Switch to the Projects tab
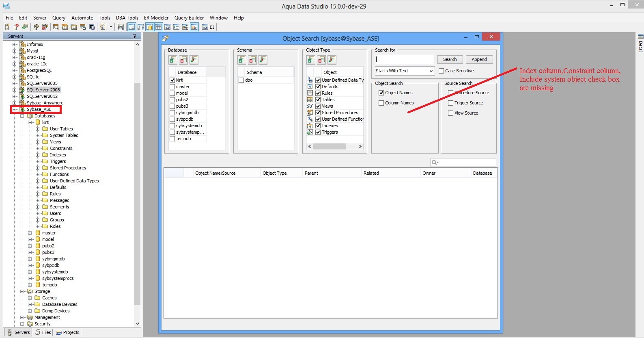 [67, 332]
